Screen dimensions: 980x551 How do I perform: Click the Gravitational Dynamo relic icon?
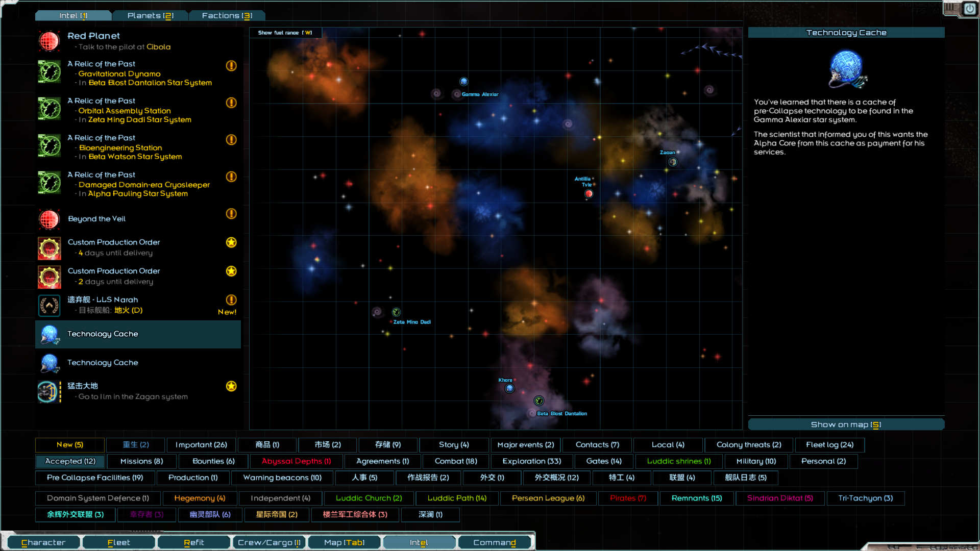[49, 72]
